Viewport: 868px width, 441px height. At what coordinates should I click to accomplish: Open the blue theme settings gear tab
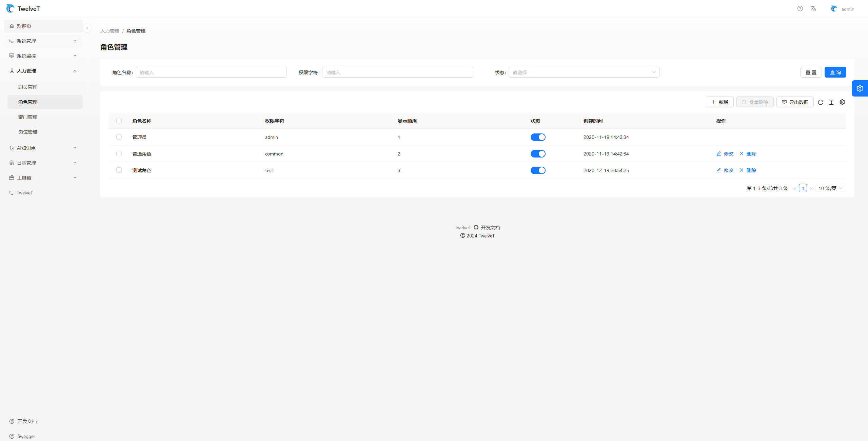860,88
